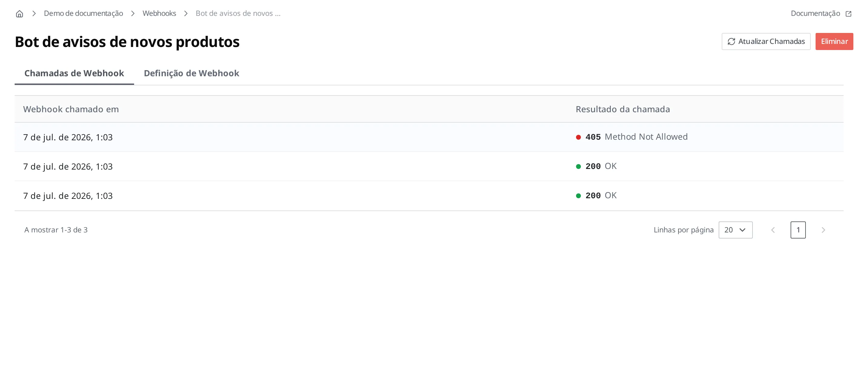Go to next page arrow

coord(823,230)
